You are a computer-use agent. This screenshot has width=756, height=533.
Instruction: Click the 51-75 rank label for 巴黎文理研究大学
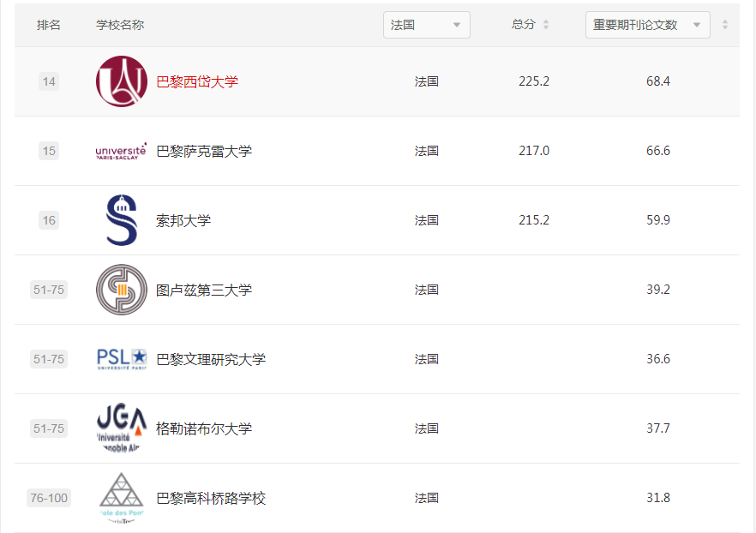click(49, 359)
